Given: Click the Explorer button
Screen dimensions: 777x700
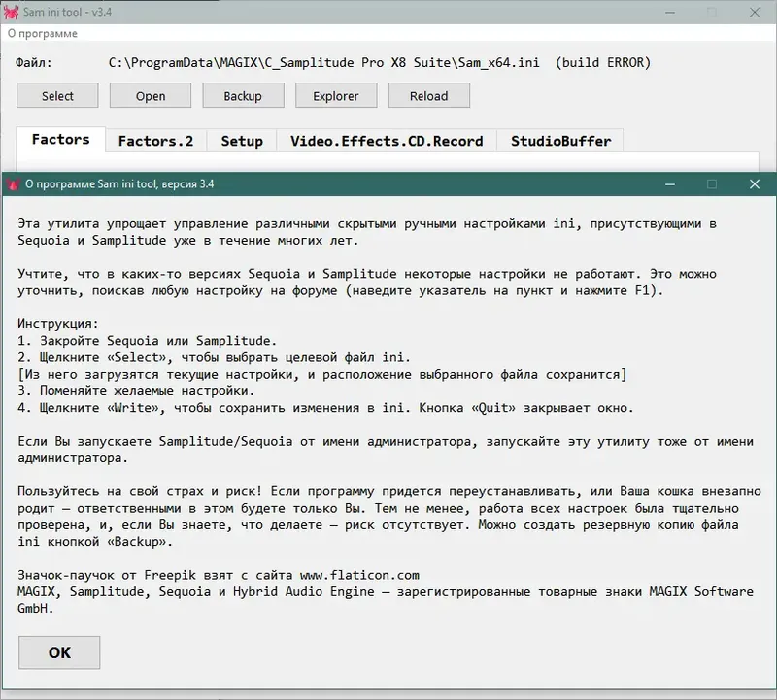Looking at the screenshot, I should coord(336,95).
